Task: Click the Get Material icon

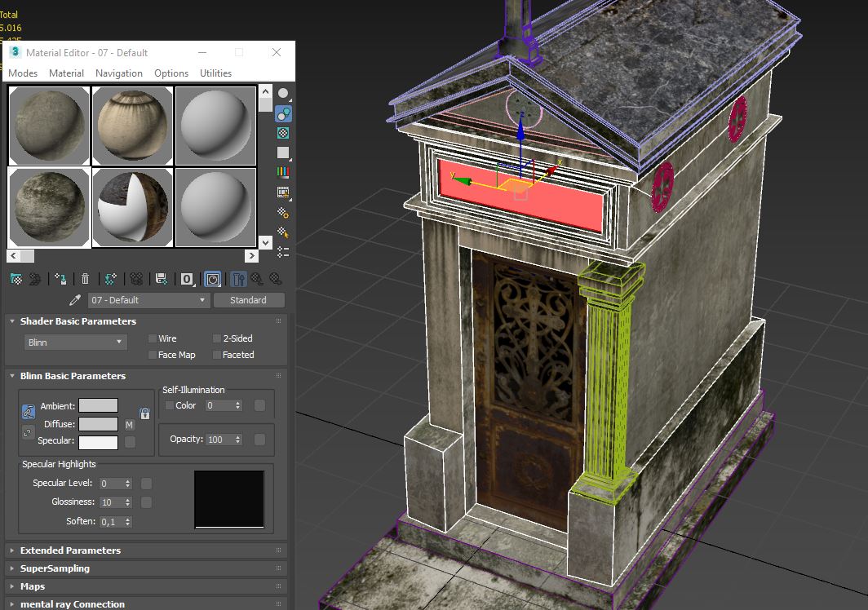Action: point(15,279)
